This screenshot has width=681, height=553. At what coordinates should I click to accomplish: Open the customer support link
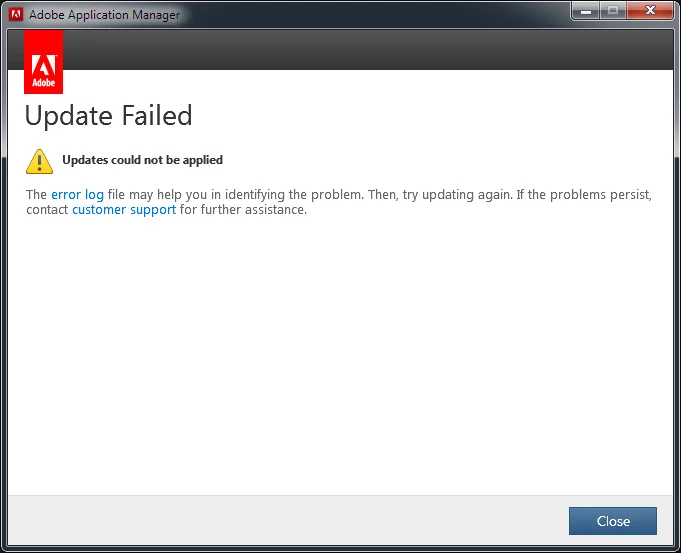124,209
